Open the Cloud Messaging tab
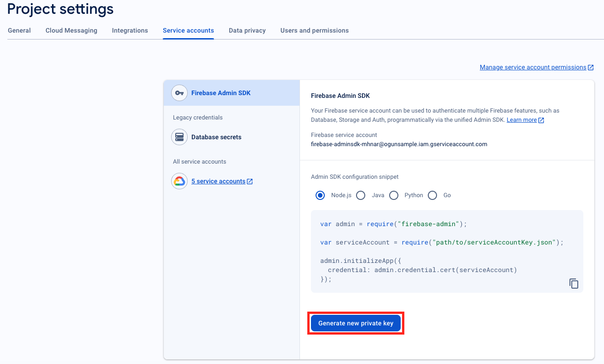 click(x=71, y=30)
